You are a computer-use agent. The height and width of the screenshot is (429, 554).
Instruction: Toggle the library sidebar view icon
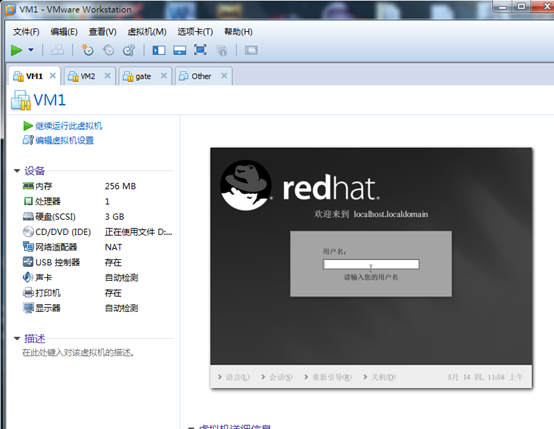(159, 50)
